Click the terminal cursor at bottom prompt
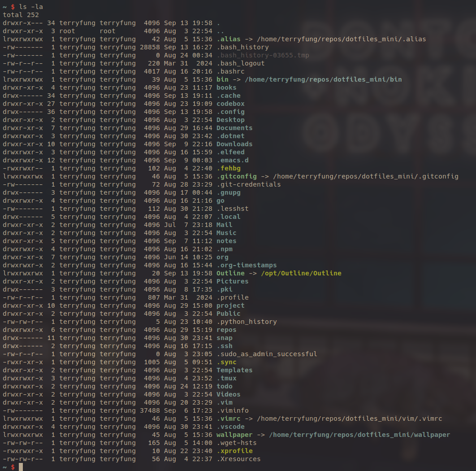The height and width of the screenshot is (471, 476). click(21, 467)
